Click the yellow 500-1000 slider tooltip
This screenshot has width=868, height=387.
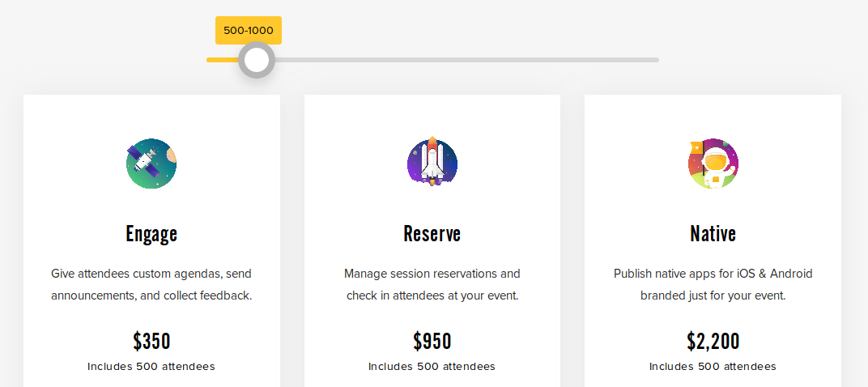[249, 31]
